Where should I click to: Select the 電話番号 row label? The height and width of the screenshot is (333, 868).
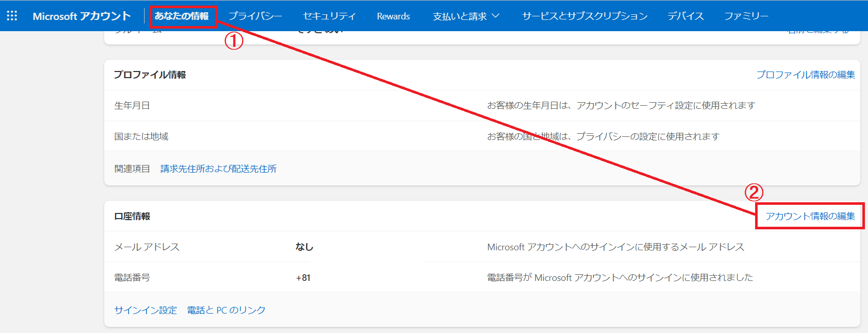tap(132, 278)
